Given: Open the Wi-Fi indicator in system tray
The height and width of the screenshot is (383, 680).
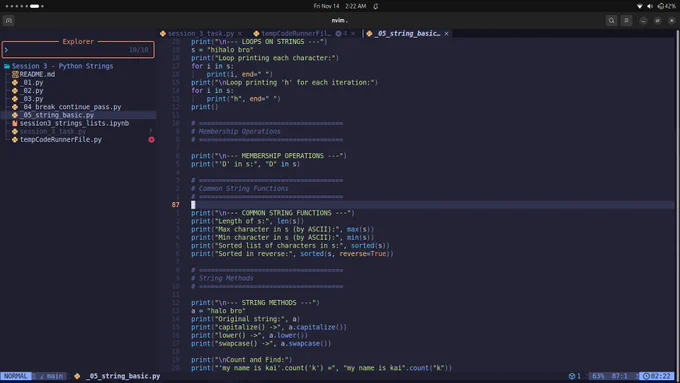Looking at the screenshot, I should coord(639,6).
